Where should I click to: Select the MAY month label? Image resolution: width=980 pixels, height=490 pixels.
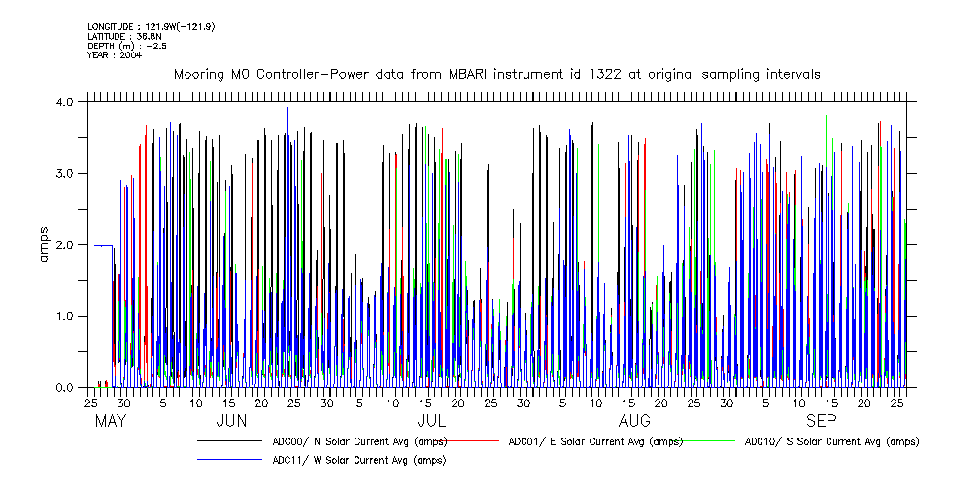pyautogui.click(x=111, y=421)
